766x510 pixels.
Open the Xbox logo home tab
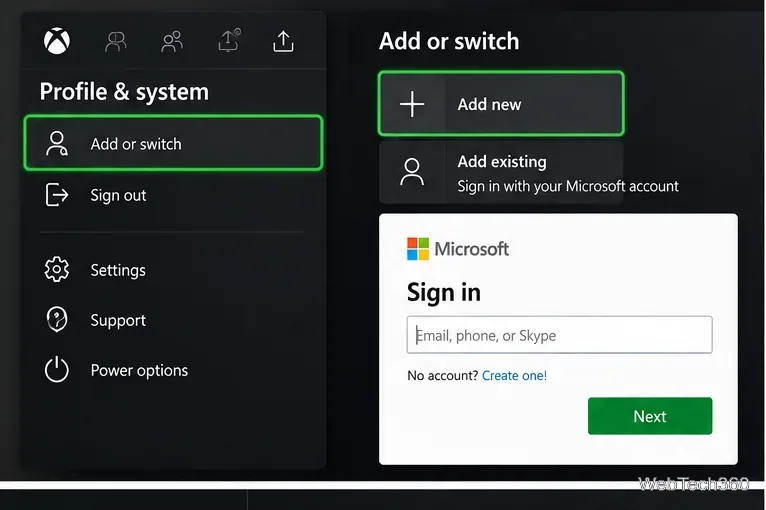(x=57, y=41)
